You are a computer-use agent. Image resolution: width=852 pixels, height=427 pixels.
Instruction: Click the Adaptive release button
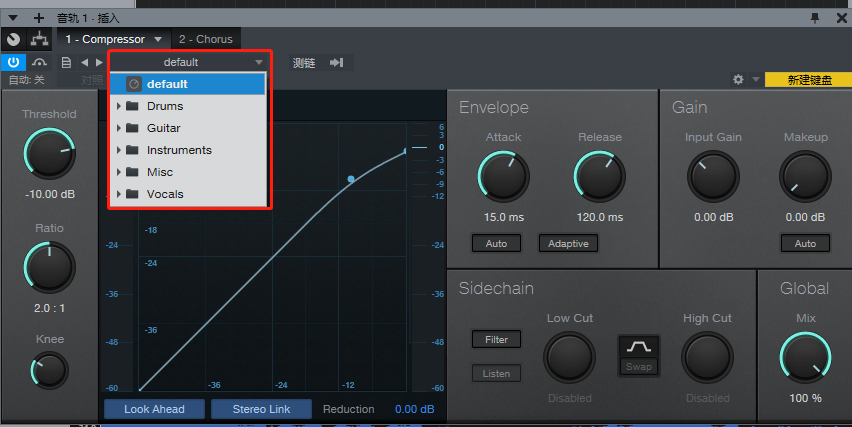(x=568, y=243)
